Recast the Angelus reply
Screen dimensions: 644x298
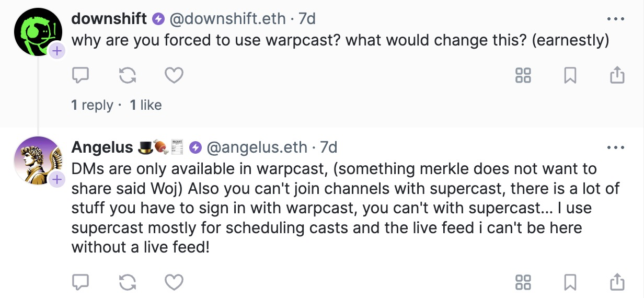coord(127,282)
